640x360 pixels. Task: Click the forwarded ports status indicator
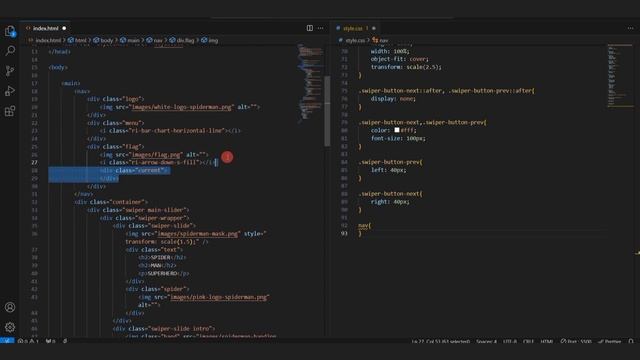click(51, 341)
